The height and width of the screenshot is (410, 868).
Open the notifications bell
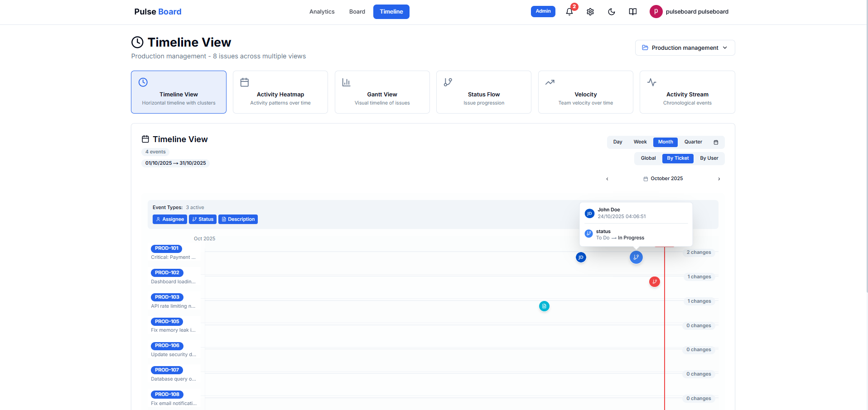pos(569,12)
